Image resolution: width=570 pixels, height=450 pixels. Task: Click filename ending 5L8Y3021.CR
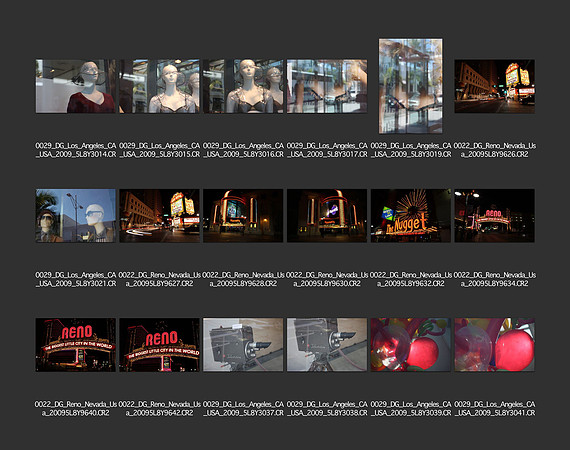(x=76, y=279)
